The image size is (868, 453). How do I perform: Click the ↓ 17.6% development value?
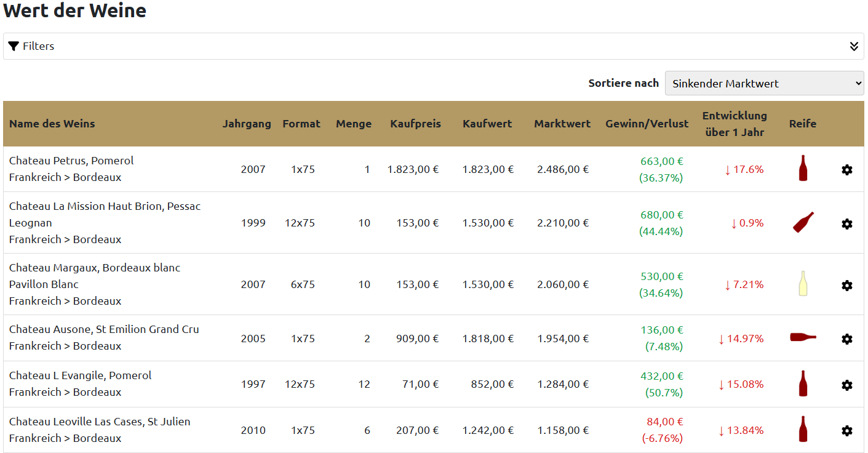pyautogui.click(x=744, y=169)
